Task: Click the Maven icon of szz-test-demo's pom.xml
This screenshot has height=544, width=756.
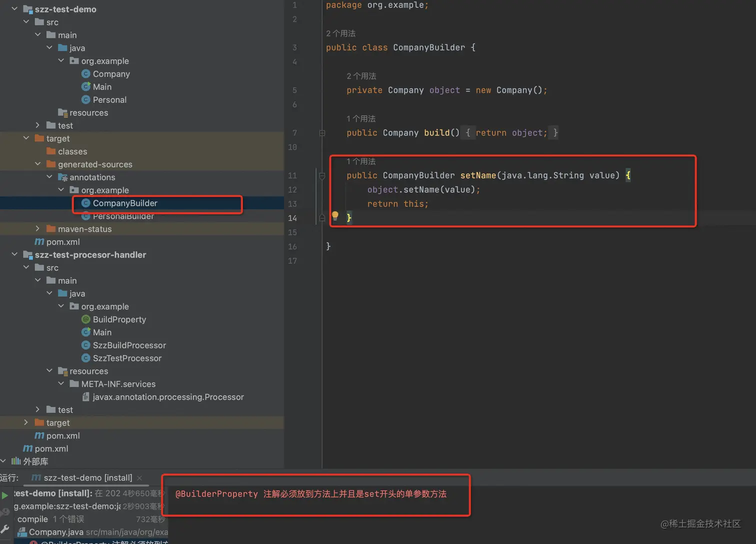Action: tap(39, 242)
